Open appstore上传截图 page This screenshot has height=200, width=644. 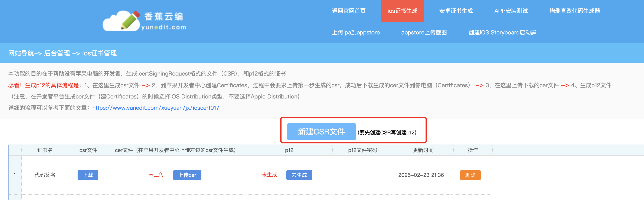pyautogui.click(x=424, y=32)
